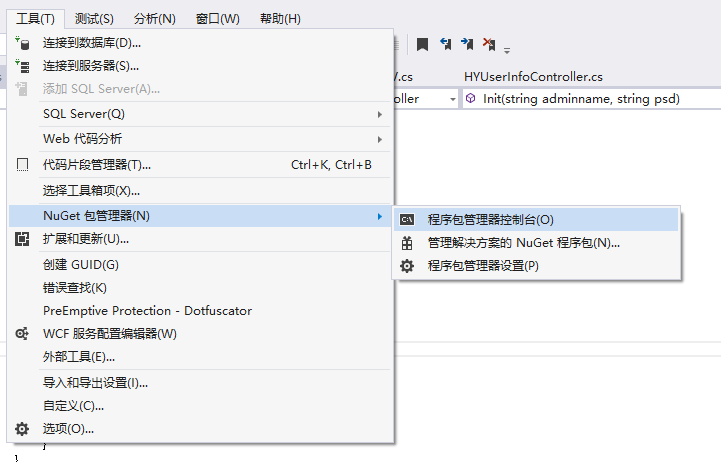Expand Web 代码分析 submenu arrow
The height and width of the screenshot is (462, 721).
point(380,139)
